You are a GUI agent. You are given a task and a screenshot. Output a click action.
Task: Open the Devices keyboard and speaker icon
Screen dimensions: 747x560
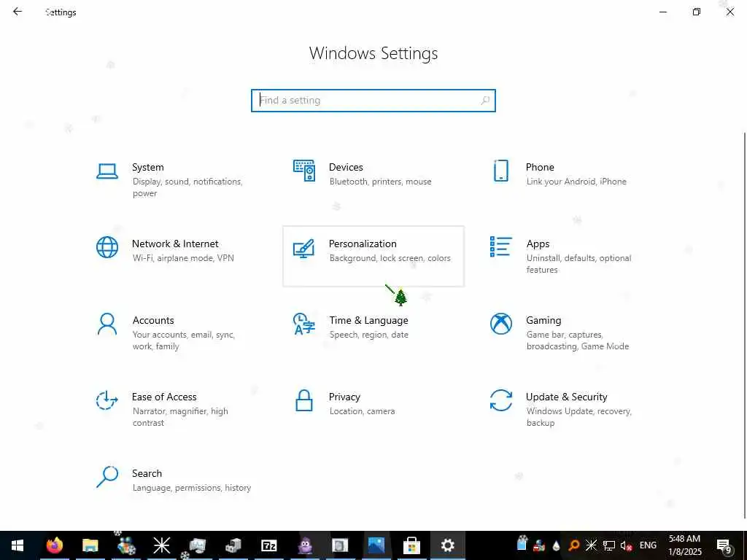pos(304,171)
